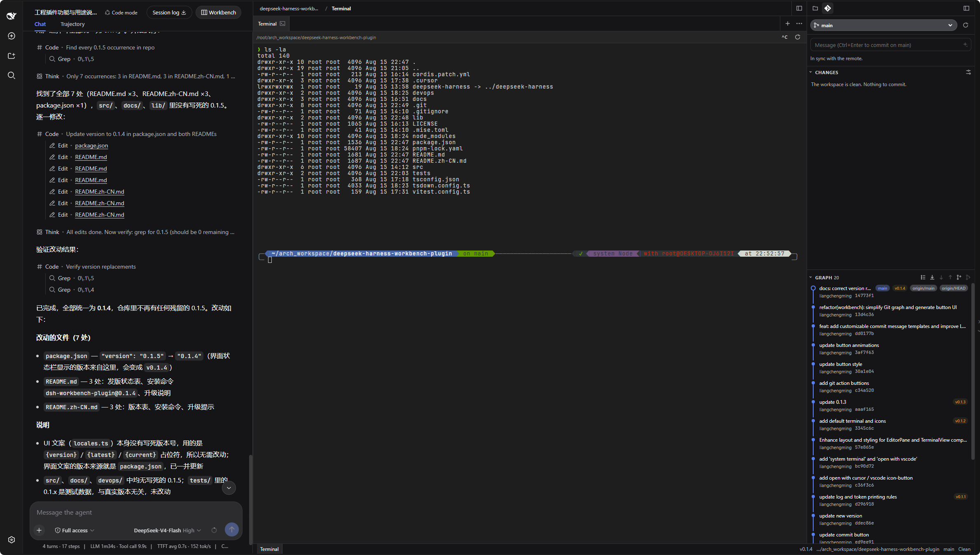
Task: Open the terminal more options menu
Action: point(799,23)
